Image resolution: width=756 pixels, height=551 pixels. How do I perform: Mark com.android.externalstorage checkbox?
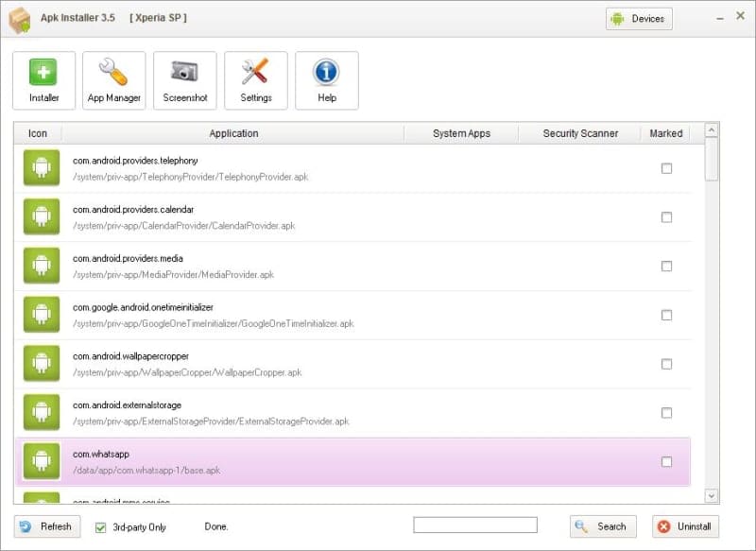(x=666, y=413)
